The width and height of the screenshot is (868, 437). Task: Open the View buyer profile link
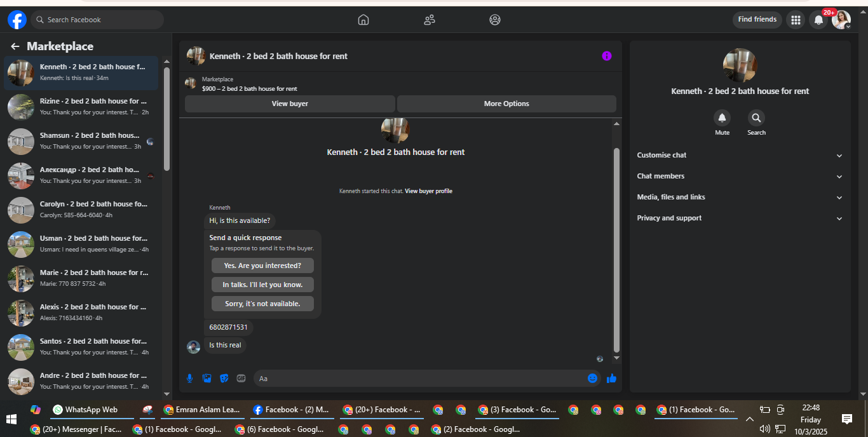click(428, 191)
